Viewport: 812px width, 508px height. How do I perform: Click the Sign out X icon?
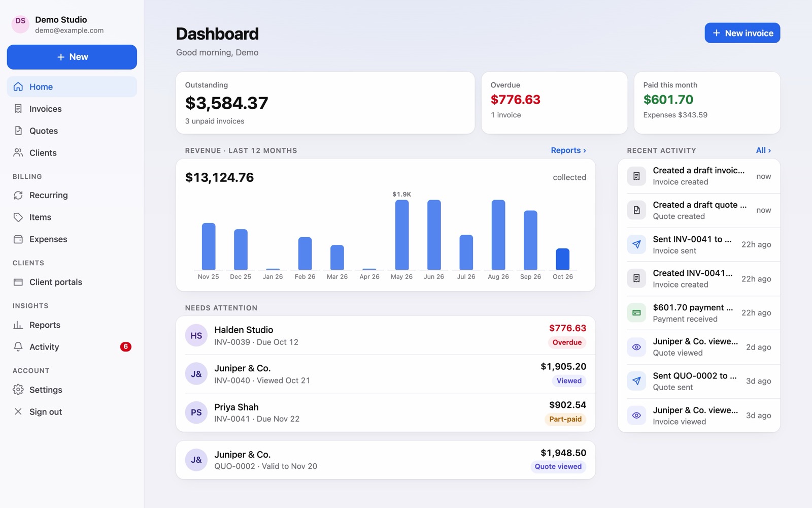(18, 411)
